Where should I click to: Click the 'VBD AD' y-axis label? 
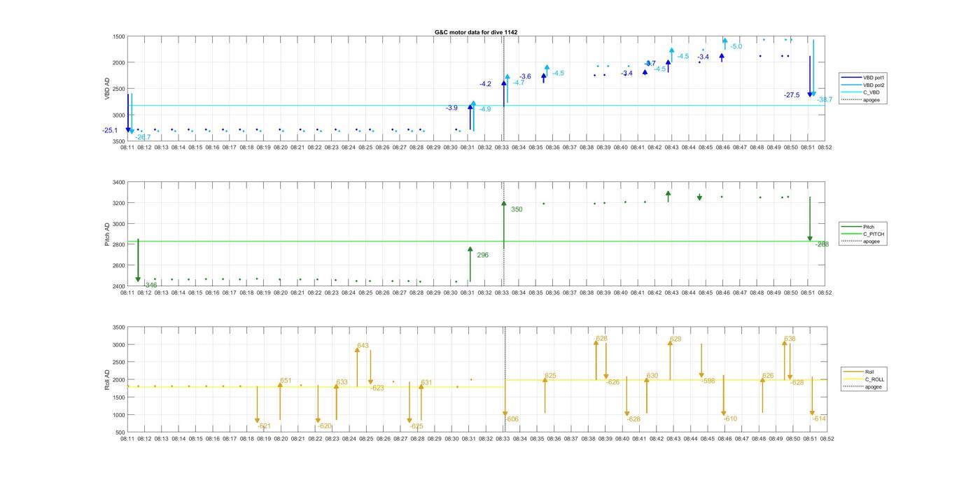[x=108, y=89]
